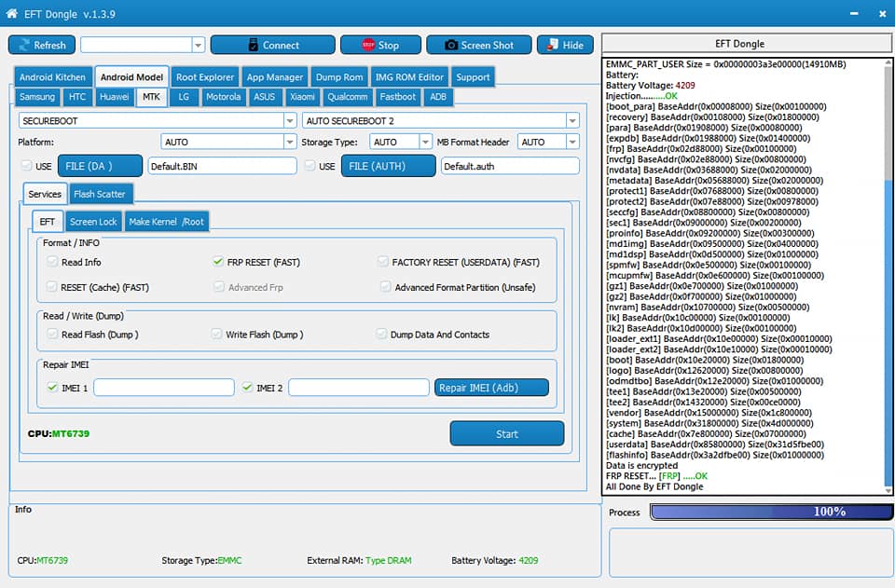Screen dimensions: 895x588
Task: Close the EFT Dongle window
Action: click(x=883, y=14)
